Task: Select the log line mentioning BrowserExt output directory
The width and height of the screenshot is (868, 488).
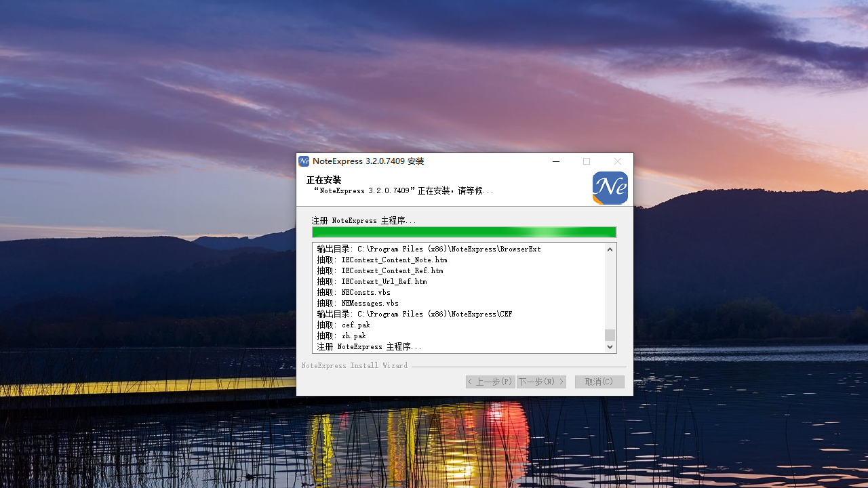Action: [427, 249]
